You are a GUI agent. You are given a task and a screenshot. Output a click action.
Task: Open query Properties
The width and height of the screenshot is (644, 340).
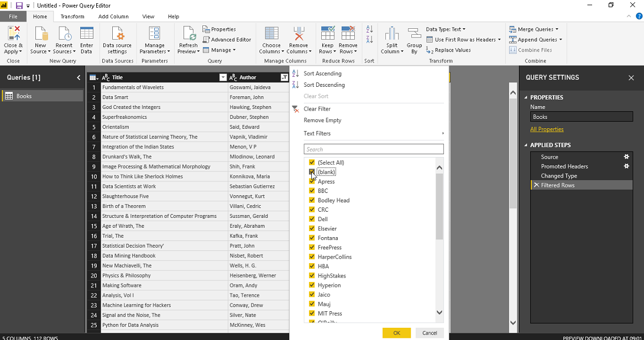[x=219, y=29]
